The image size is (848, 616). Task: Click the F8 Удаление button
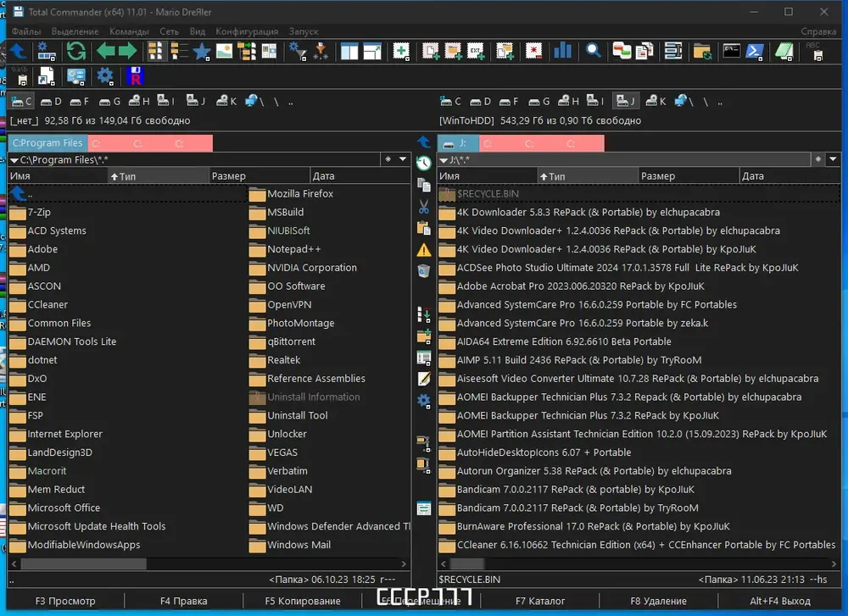[658, 601]
